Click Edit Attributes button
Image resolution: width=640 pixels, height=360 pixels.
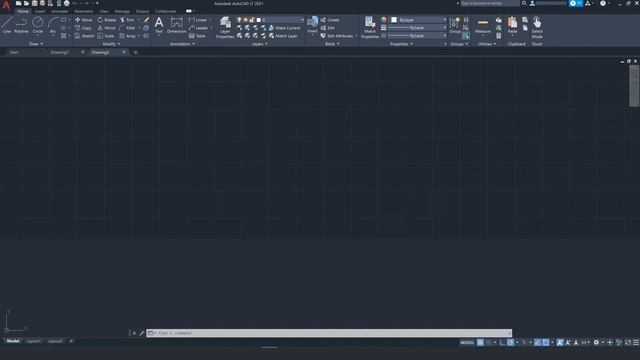point(337,36)
